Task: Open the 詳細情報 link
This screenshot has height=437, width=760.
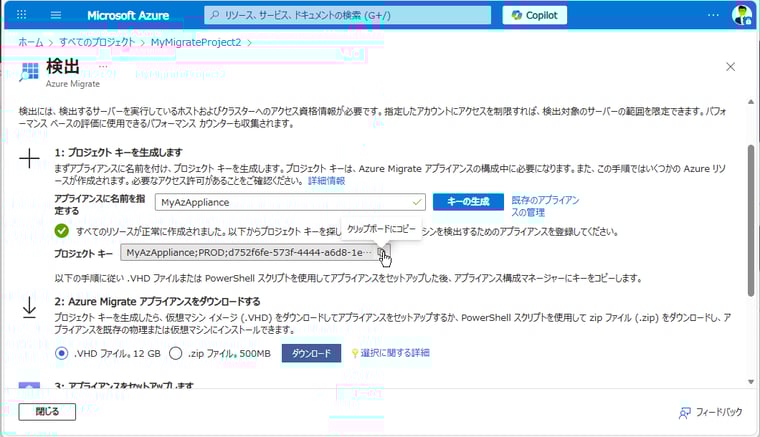Action: tap(327, 181)
